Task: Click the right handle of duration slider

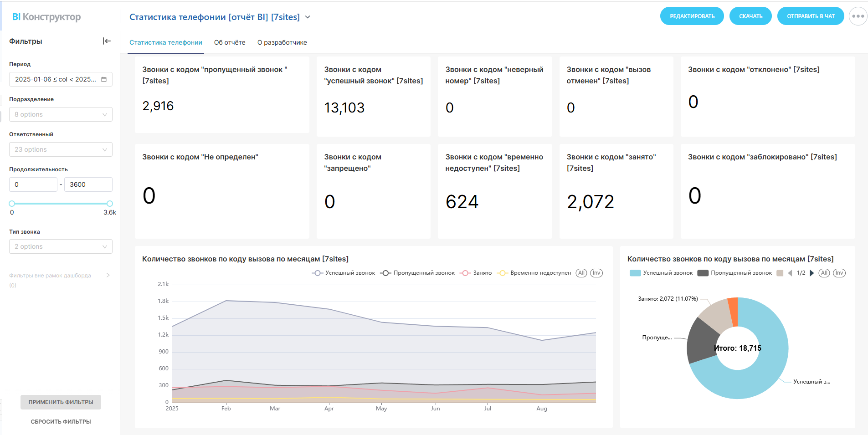Action: pyautogui.click(x=110, y=204)
